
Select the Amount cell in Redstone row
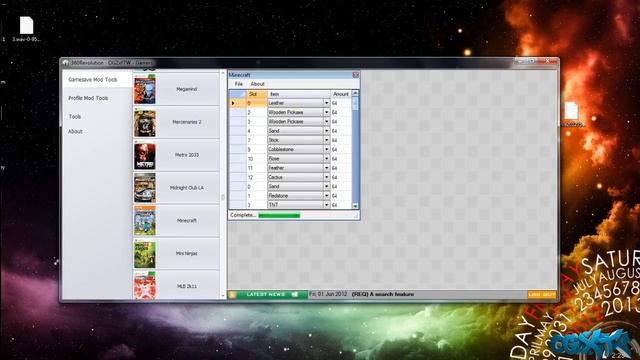341,196
